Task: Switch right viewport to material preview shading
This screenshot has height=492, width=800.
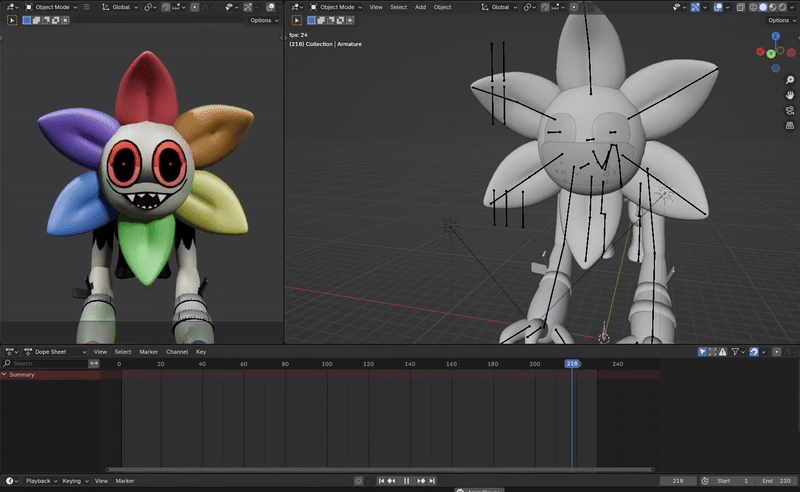Action: [773, 7]
